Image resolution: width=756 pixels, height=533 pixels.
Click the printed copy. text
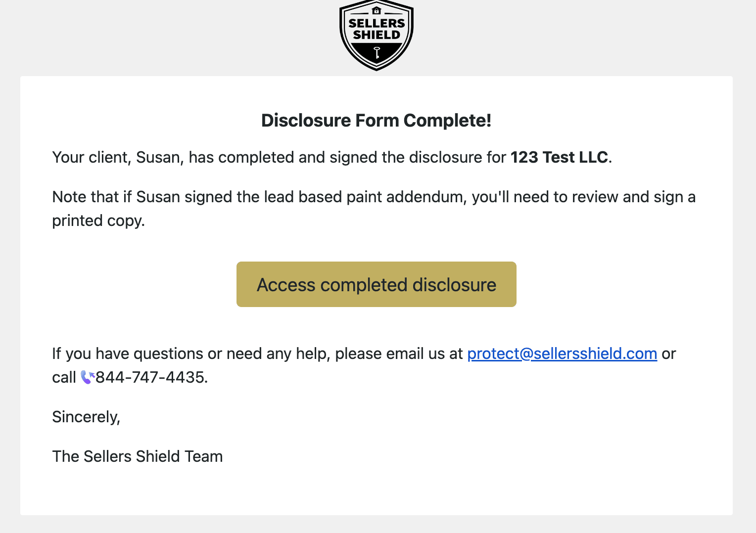(x=98, y=221)
